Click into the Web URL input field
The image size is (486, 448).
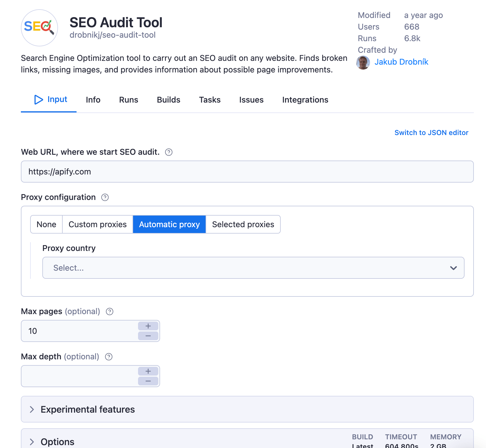tap(247, 172)
